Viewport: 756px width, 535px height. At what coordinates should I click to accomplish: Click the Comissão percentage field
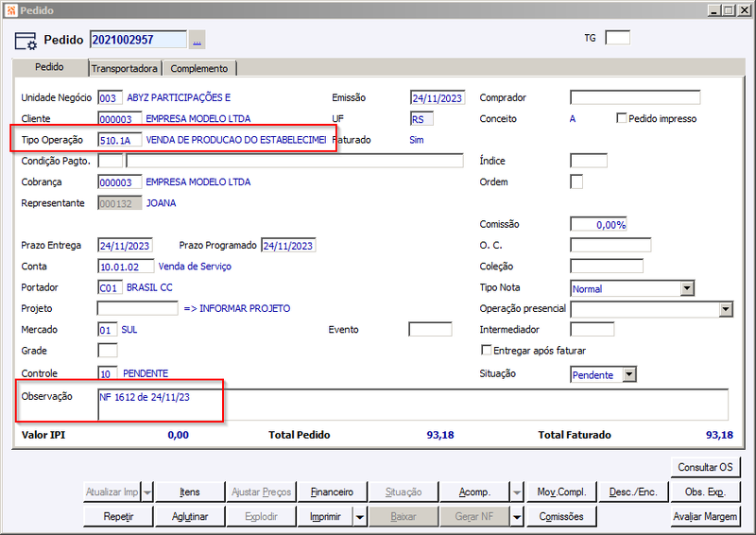pos(598,224)
